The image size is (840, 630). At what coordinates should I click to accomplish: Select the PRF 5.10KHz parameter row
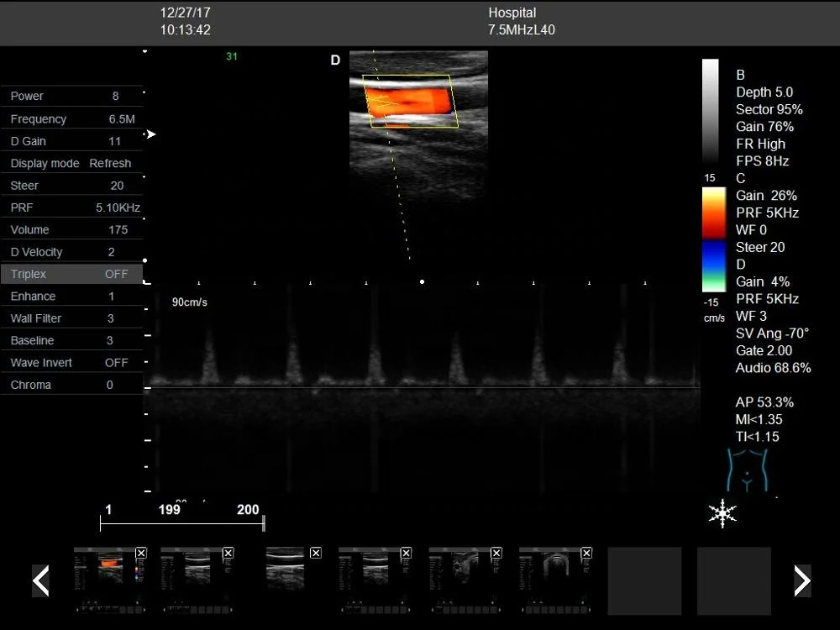tap(71, 207)
